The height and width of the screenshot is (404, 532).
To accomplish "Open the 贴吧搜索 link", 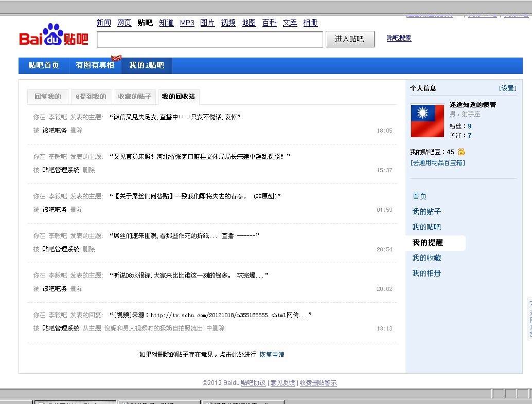I will [x=399, y=38].
